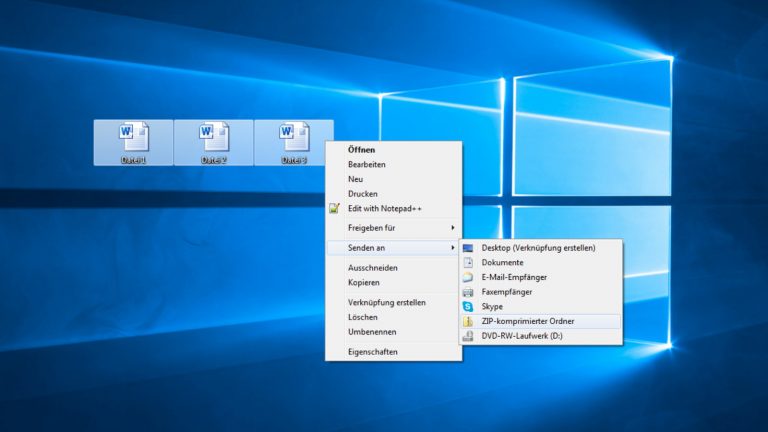Choose E-Mail-Empfänger in the submenu
Viewport: 768px width, 432px height.
[x=514, y=277]
